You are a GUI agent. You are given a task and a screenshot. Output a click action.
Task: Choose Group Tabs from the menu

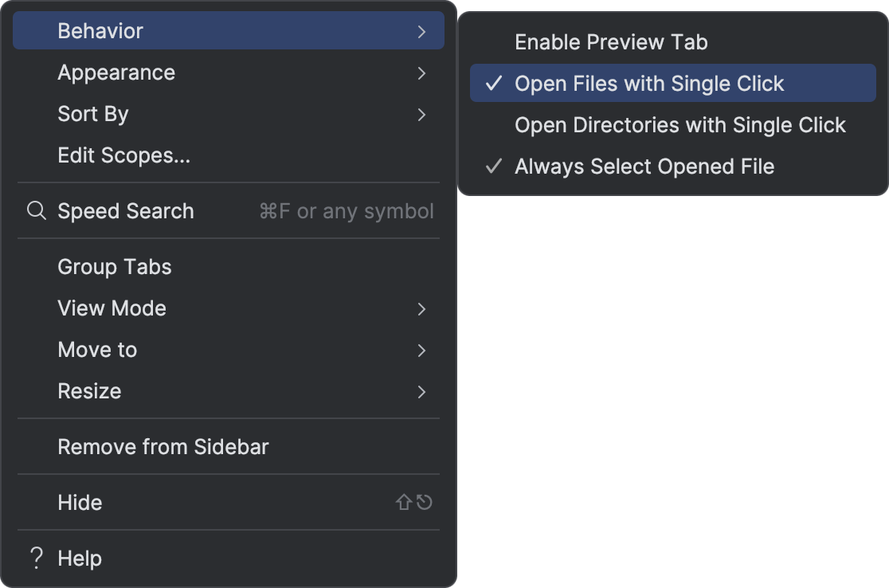tap(114, 266)
